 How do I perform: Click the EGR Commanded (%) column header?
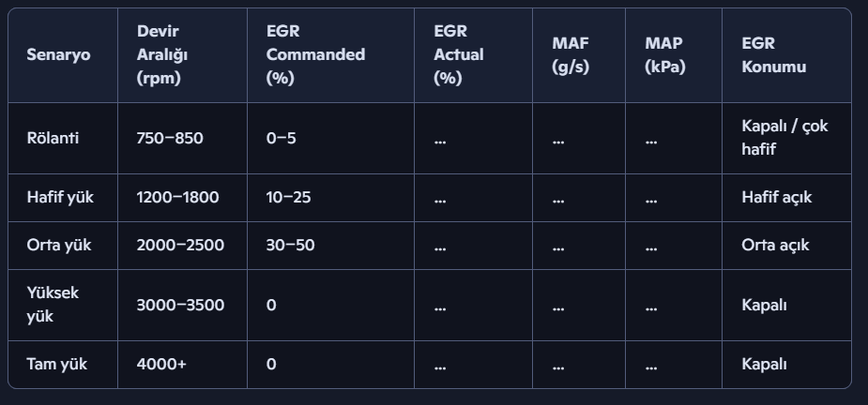pos(315,54)
